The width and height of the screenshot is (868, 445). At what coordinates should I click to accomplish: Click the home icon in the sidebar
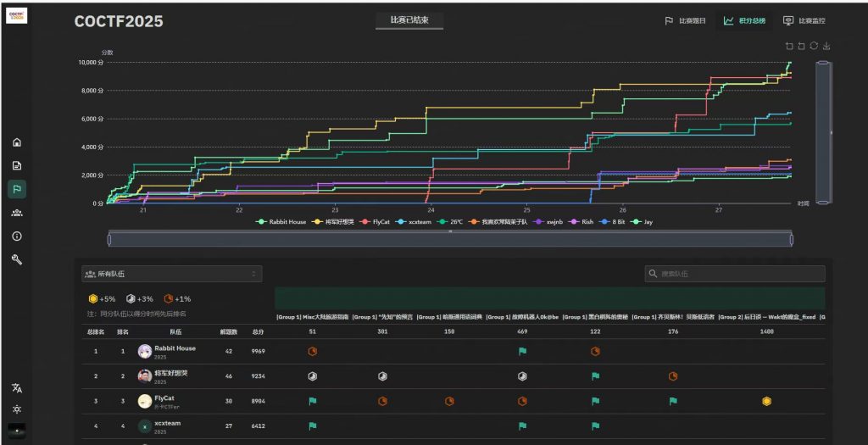pos(17,142)
